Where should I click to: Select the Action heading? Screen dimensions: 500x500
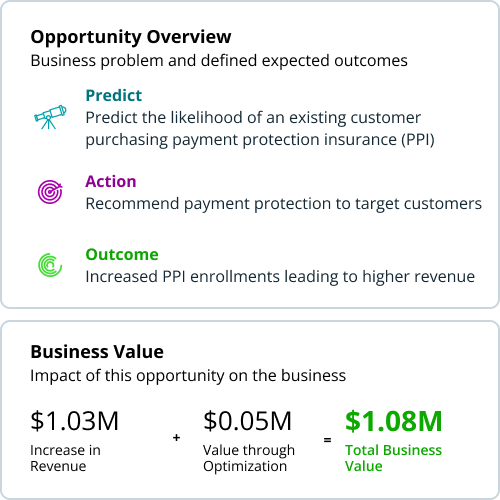(111, 181)
